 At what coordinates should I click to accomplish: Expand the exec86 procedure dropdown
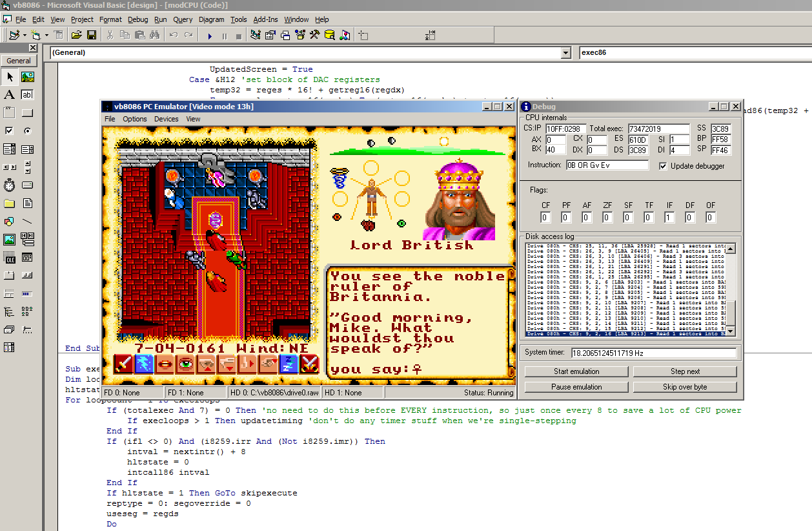[x=695, y=53]
